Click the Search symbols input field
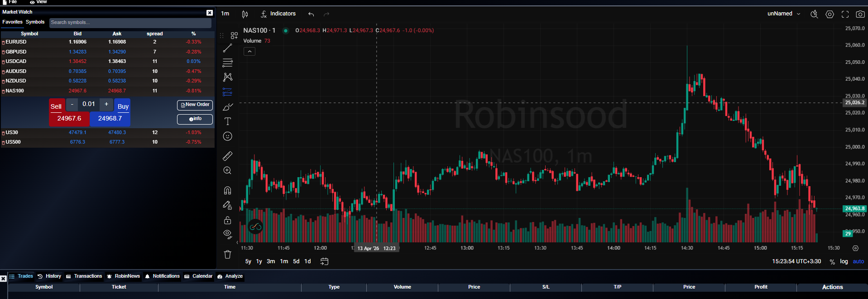This screenshot has width=868, height=299. [x=130, y=23]
